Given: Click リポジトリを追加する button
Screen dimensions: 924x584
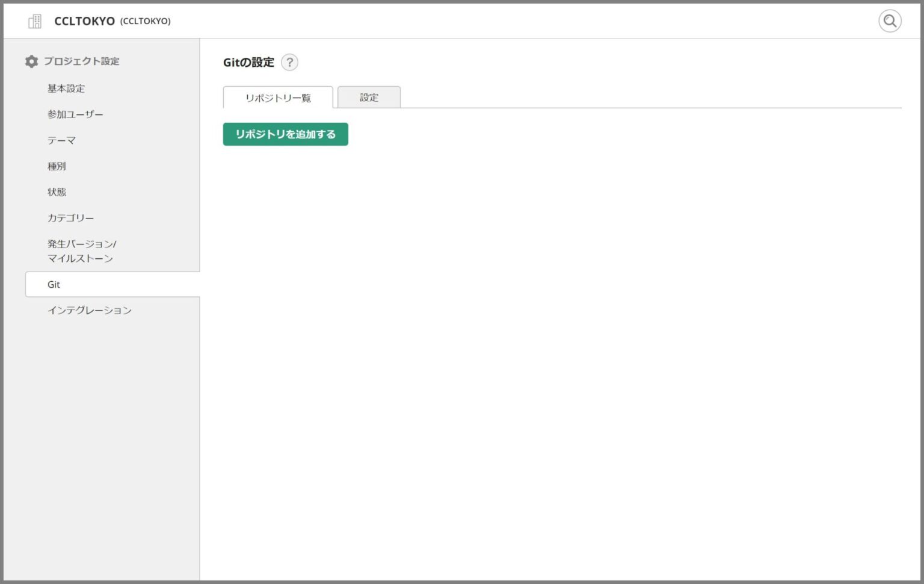Looking at the screenshot, I should [x=285, y=134].
